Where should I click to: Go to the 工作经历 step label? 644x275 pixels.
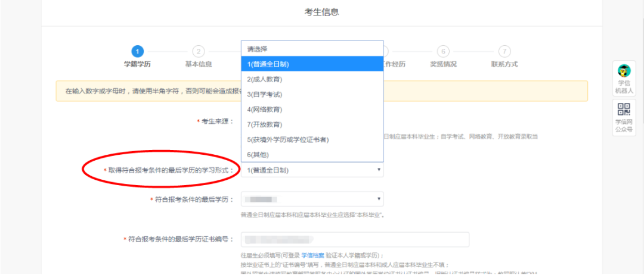coord(394,64)
